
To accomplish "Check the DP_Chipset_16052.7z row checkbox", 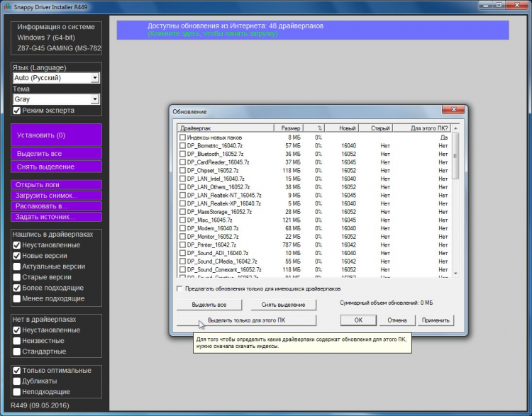I will (x=182, y=170).
